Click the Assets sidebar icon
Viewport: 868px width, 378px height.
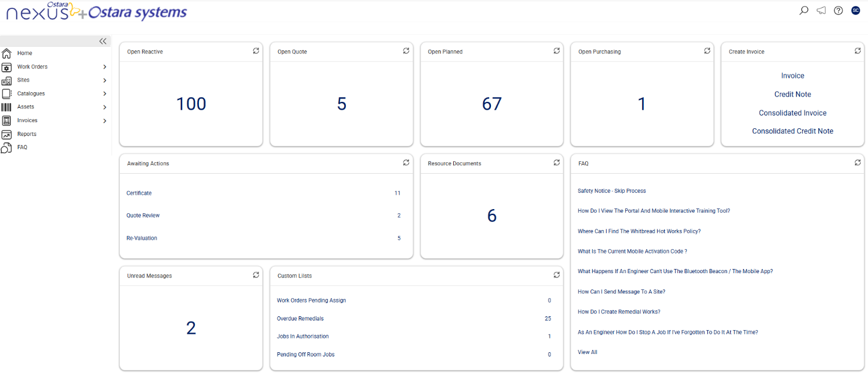click(7, 107)
